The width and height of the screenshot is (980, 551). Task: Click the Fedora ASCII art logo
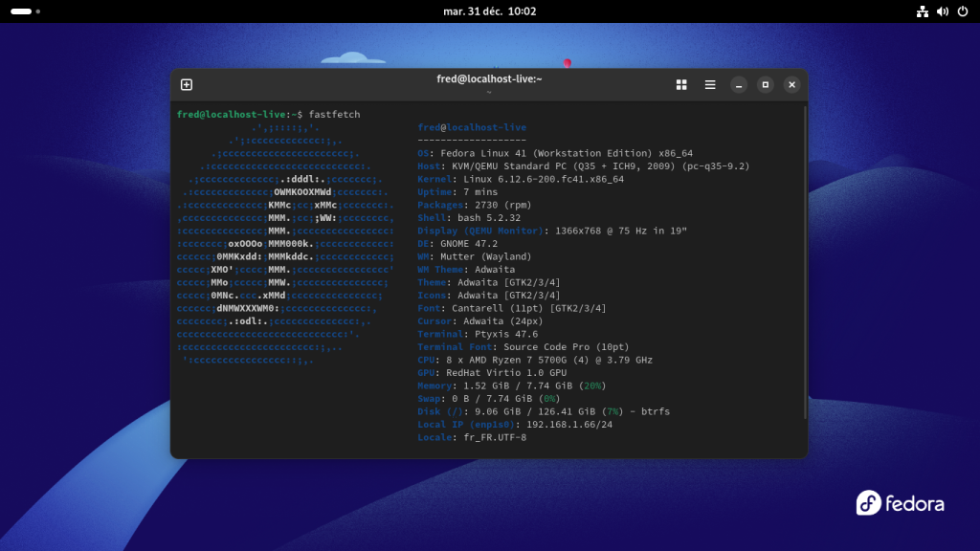pos(285,244)
